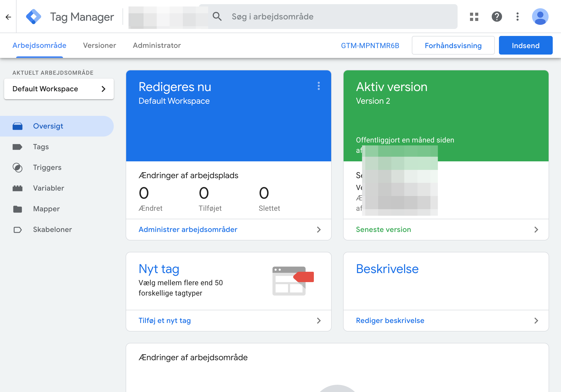Select Tags in the sidebar
The width and height of the screenshot is (561, 392).
click(x=57, y=147)
